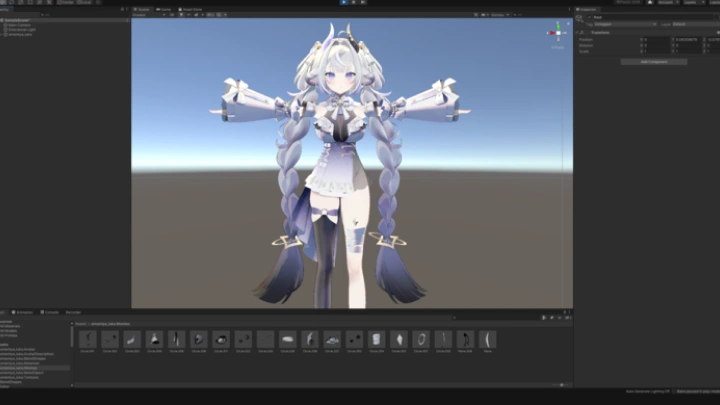Toggle the Local handle rotation button
Viewport: 720px width, 405px height.
click(x=84, y=2)
